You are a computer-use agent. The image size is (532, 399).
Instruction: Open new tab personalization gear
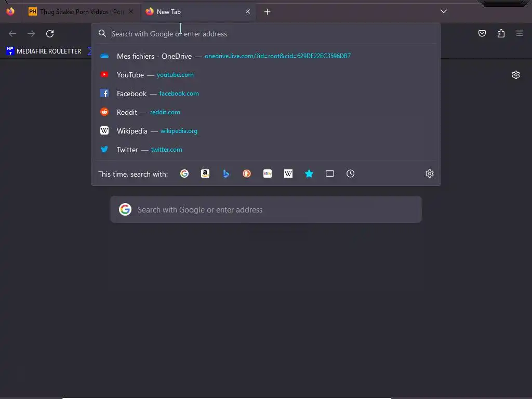click(x=516, y=75)
